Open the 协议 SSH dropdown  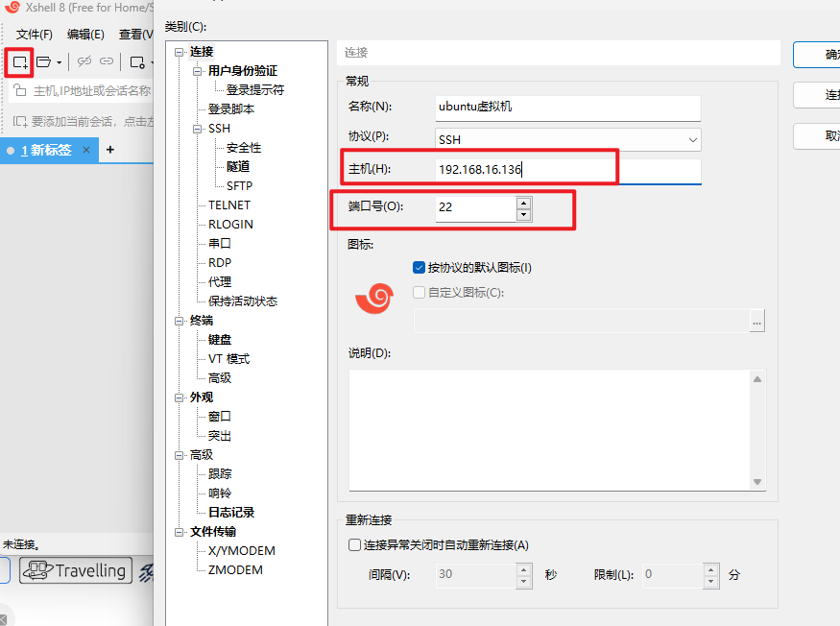(x=692, y=139)
